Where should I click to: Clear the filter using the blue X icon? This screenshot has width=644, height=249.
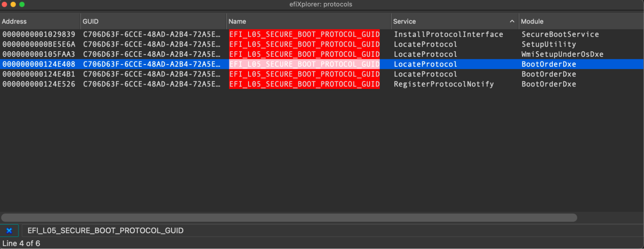tap(9, 230)
